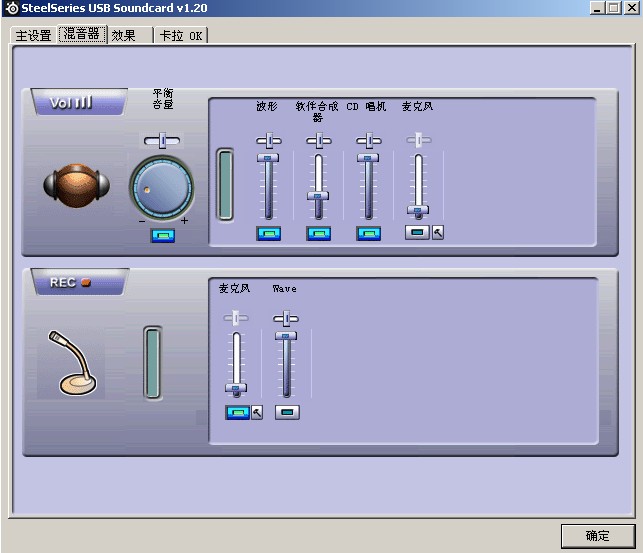Click the master volume rotary knob
Screen dimensions: 643x553
tap(162, 188)
